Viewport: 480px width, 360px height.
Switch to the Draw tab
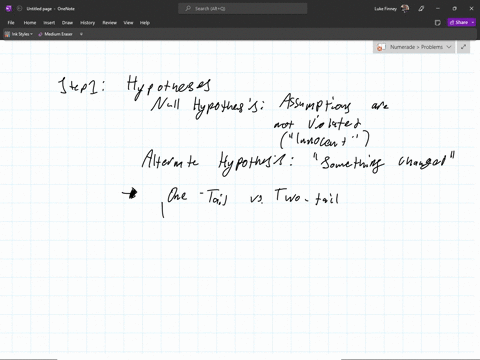(x=67, y=23)
